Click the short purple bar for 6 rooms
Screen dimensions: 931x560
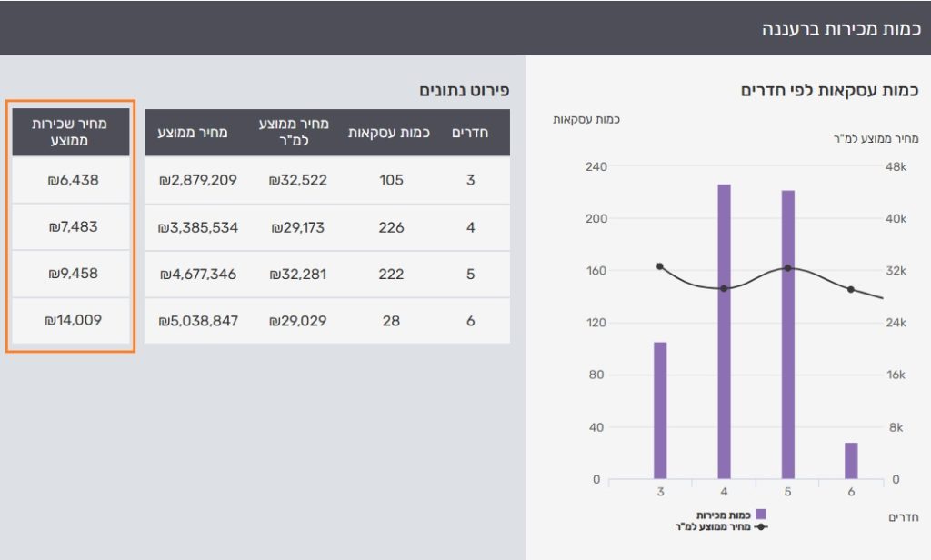tap(851, 460)
